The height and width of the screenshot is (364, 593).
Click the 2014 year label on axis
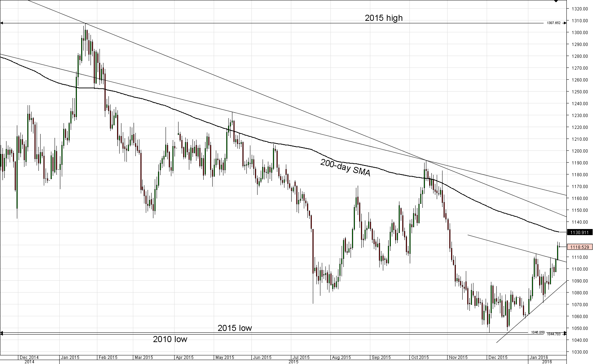29,362
